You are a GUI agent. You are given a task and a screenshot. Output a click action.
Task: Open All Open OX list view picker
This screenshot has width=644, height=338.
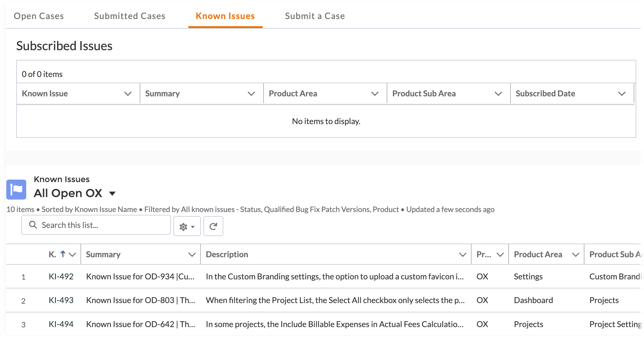click(112, 194)
